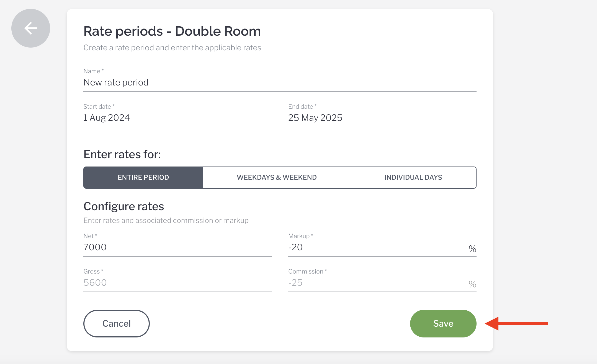The height and width of the screenshot is (364, 597).
Task: Click the Net rate input field
Action: pyautogui.click(x=177, y=247)
